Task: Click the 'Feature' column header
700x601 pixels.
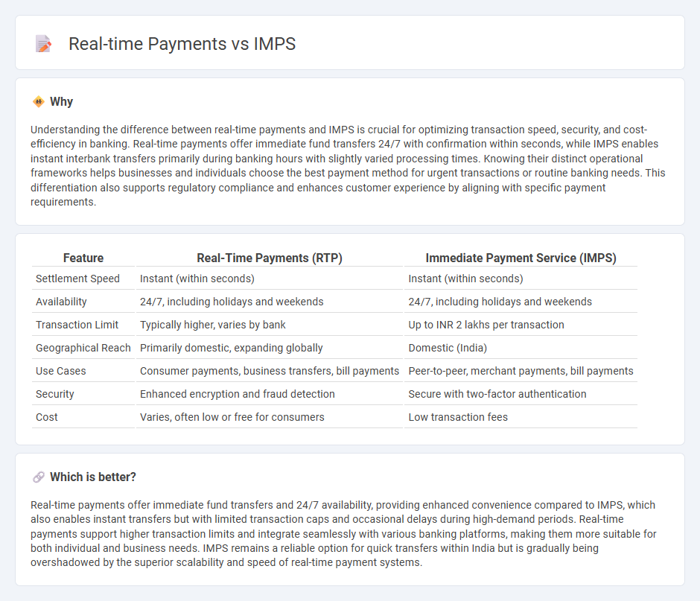Action: tap(83, 258)
